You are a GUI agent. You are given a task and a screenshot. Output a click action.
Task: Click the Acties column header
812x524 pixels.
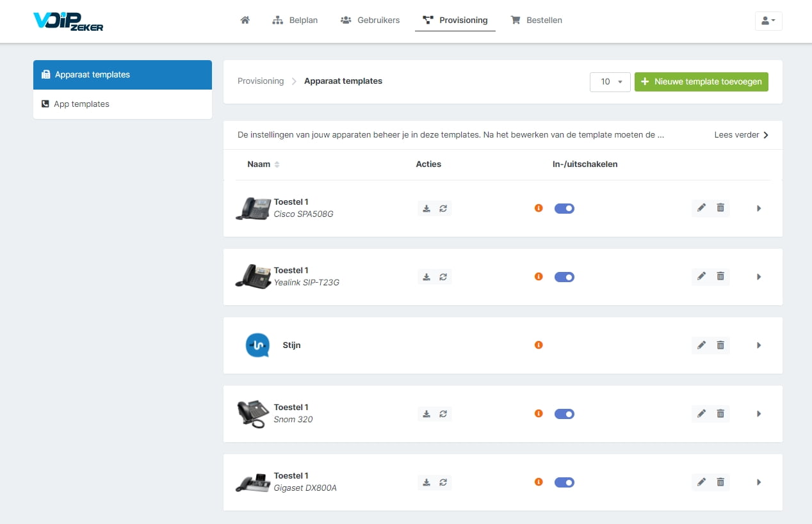click(428, 164)
